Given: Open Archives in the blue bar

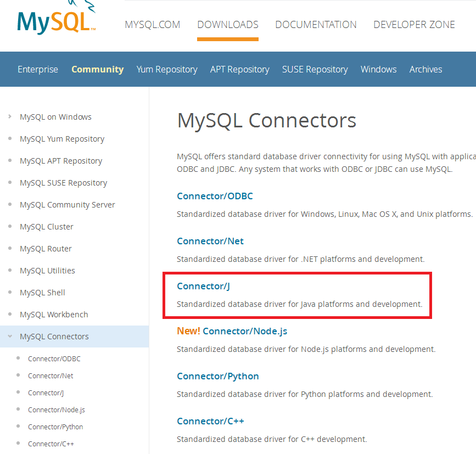Looking at the screenshot, I should [x=425, y=69].
